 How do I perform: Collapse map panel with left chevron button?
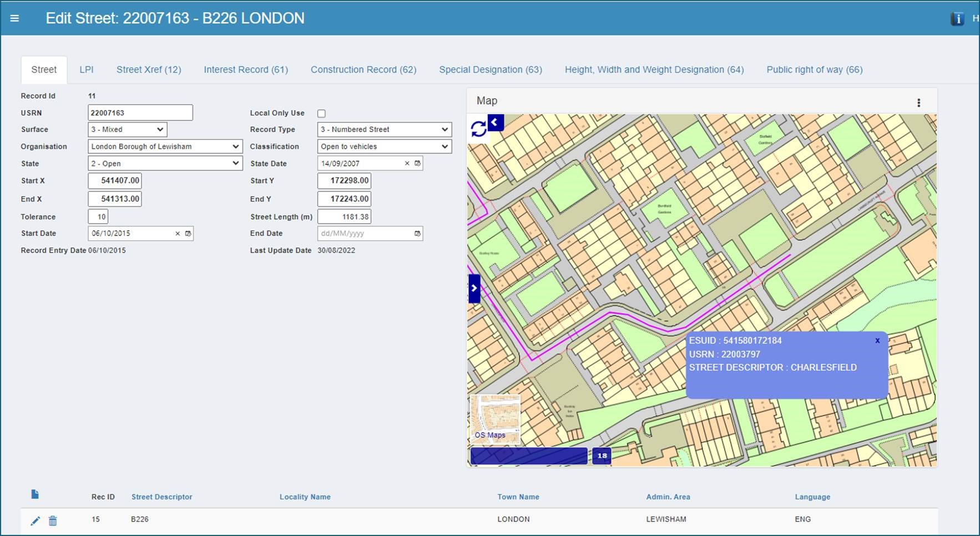pyautogui.click(x=496, y=123)
